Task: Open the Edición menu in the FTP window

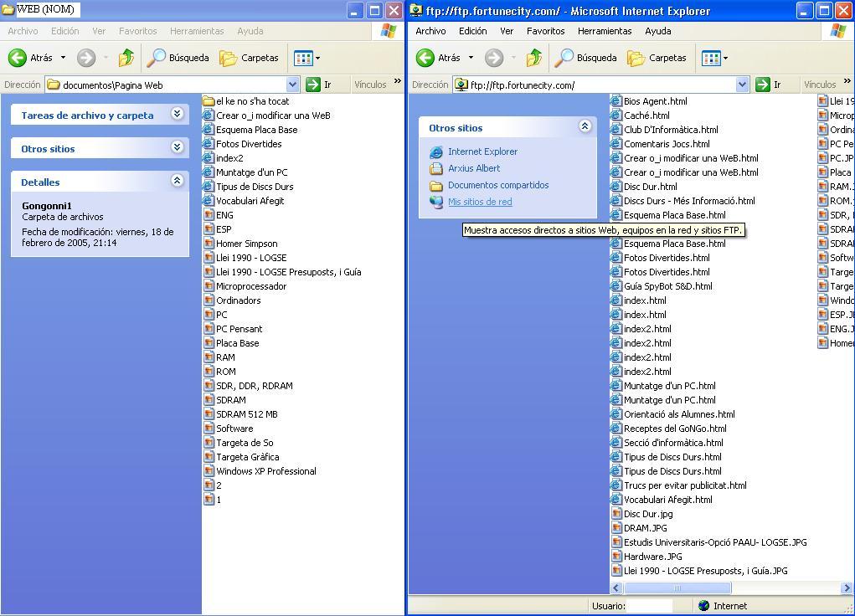Action: (x=473, y=31)
